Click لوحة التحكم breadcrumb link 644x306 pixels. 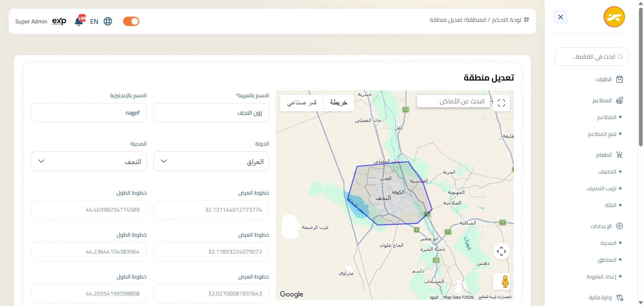(506, 20)
